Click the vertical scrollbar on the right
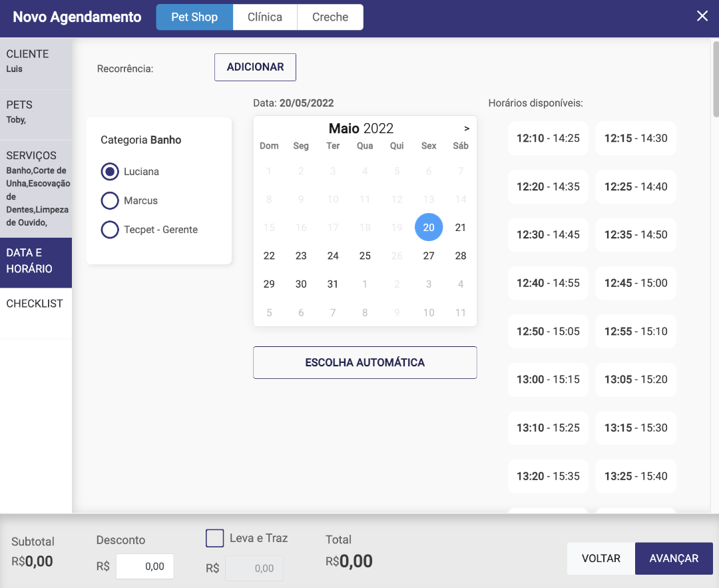719x588 pixels. tap(716, 80)
